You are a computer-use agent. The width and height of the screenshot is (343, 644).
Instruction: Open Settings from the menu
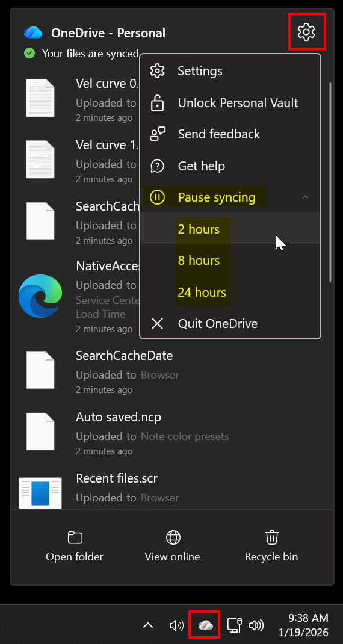click(x=230, y=70)
